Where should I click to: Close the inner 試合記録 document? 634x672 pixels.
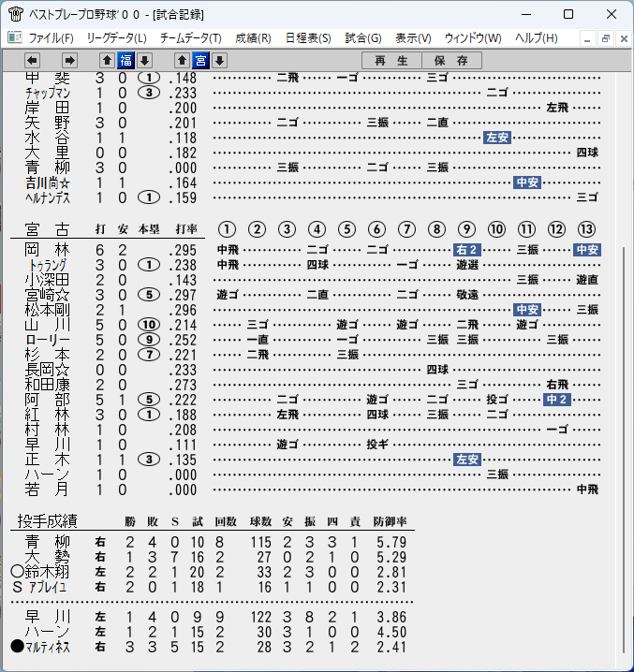[x=624, y=39]
